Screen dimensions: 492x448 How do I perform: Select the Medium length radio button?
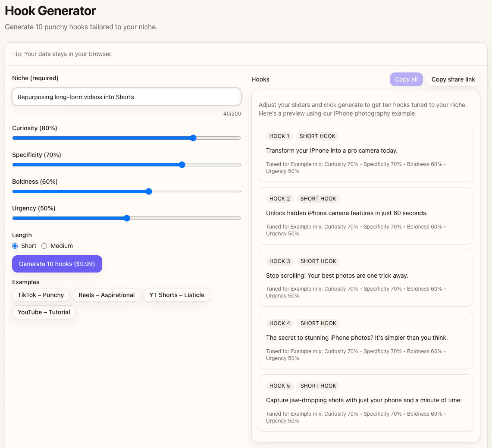tap(44, 246)
